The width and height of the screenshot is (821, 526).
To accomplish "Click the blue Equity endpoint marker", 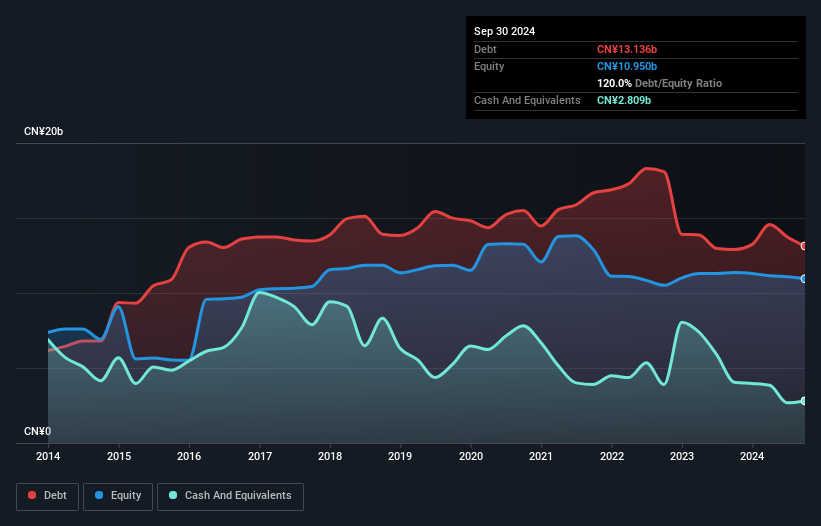I will [x=804, y=279].
